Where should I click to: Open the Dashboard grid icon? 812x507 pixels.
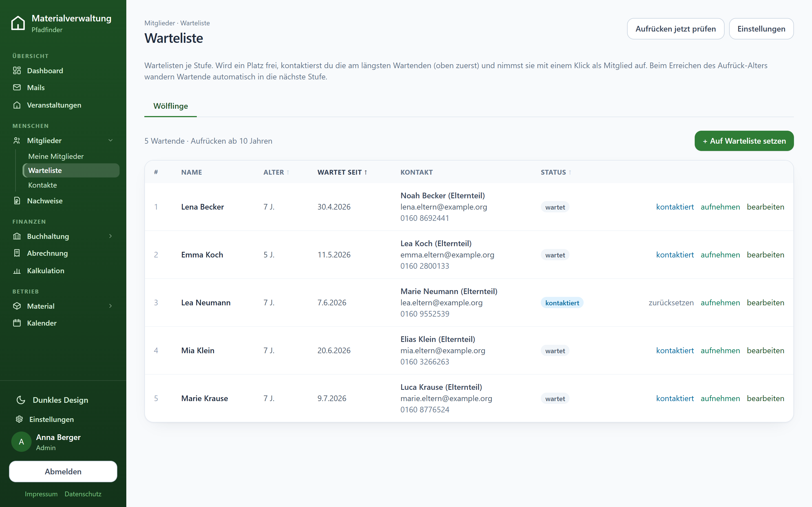[x=17, y=70]
